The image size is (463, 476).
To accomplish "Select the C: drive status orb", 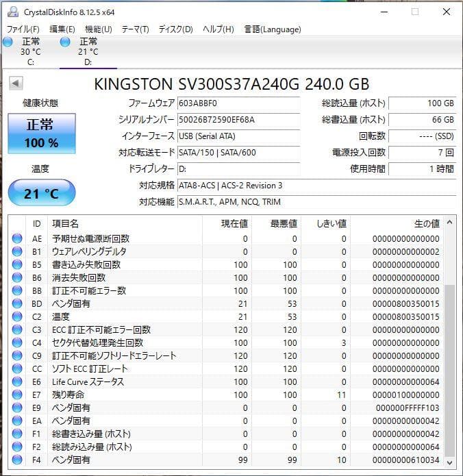I will [8, 42].
